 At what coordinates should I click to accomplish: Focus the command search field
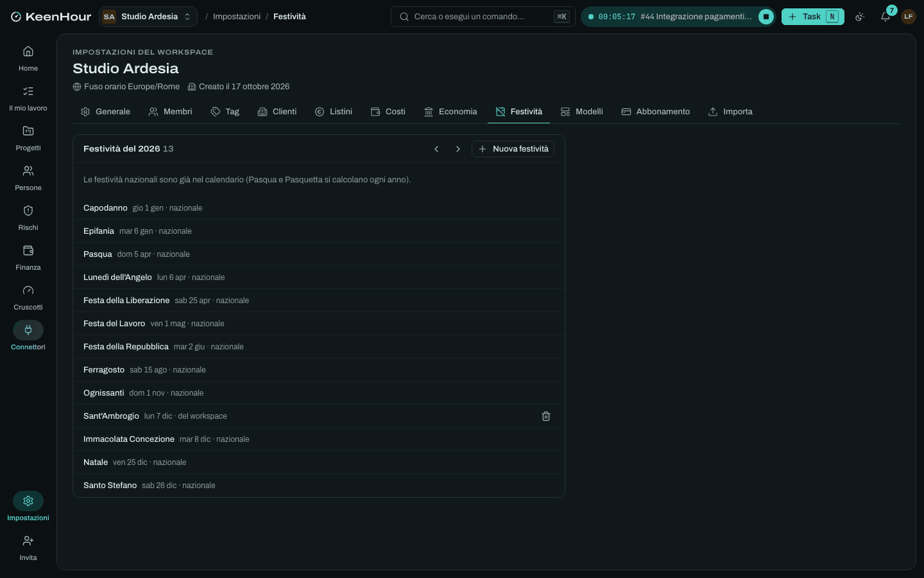tap(483, 17)
